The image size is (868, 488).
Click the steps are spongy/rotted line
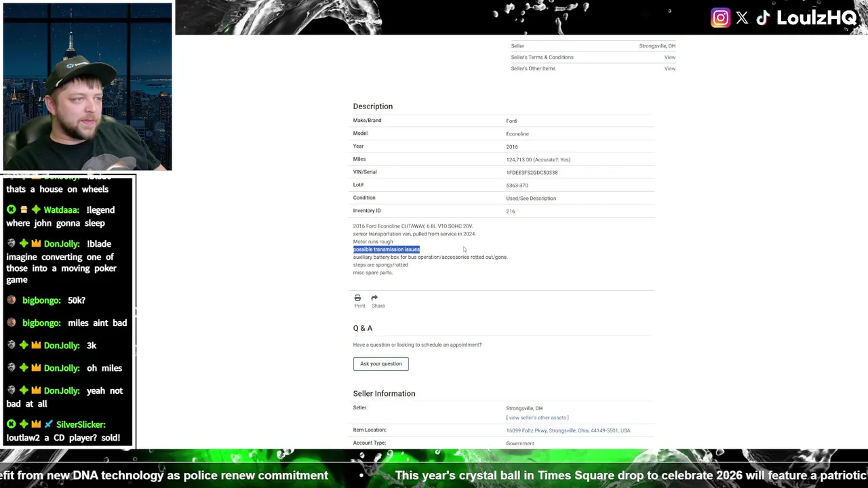coord(380,265)
